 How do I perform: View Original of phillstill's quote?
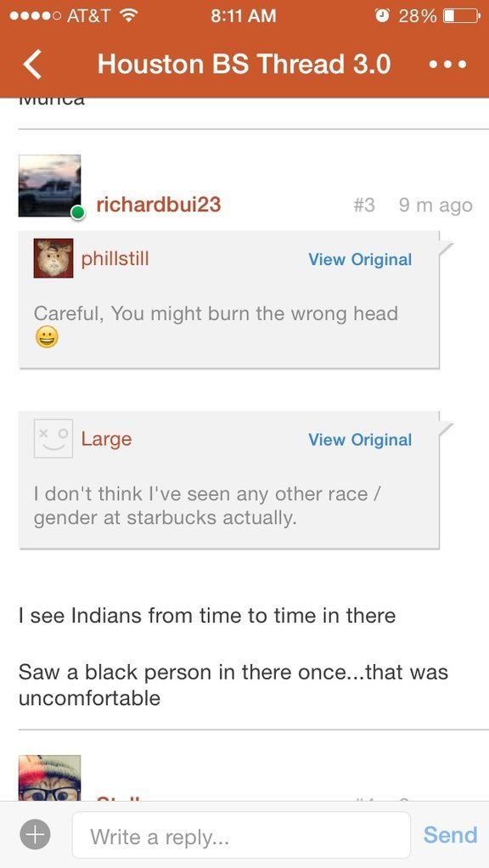coord(360,259)
